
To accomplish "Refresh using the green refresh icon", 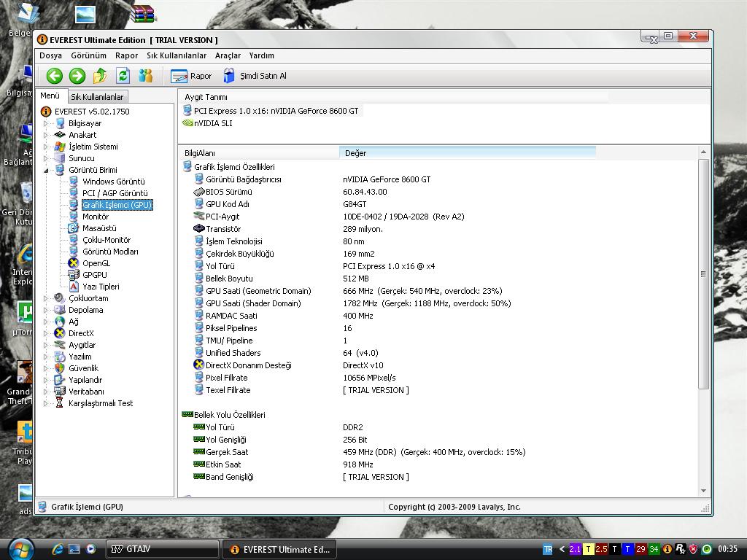I will pyautogui.click(x=123, y=76).
